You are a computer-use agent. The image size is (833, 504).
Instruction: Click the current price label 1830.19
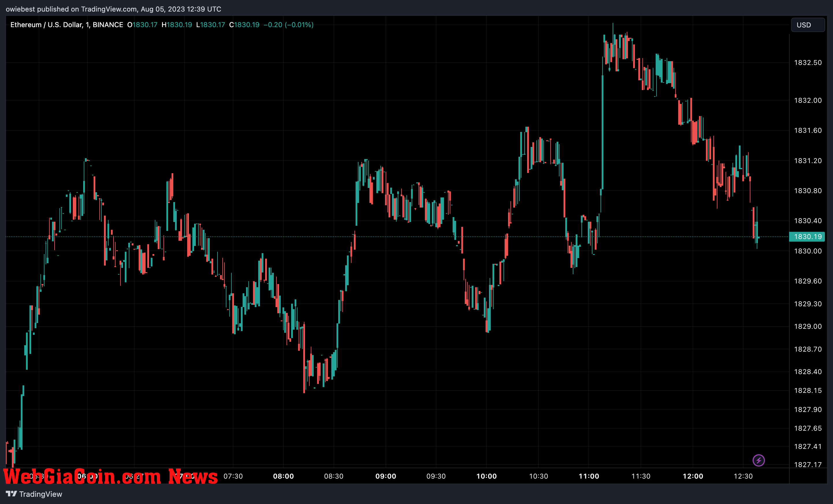(x=807, y=236)
